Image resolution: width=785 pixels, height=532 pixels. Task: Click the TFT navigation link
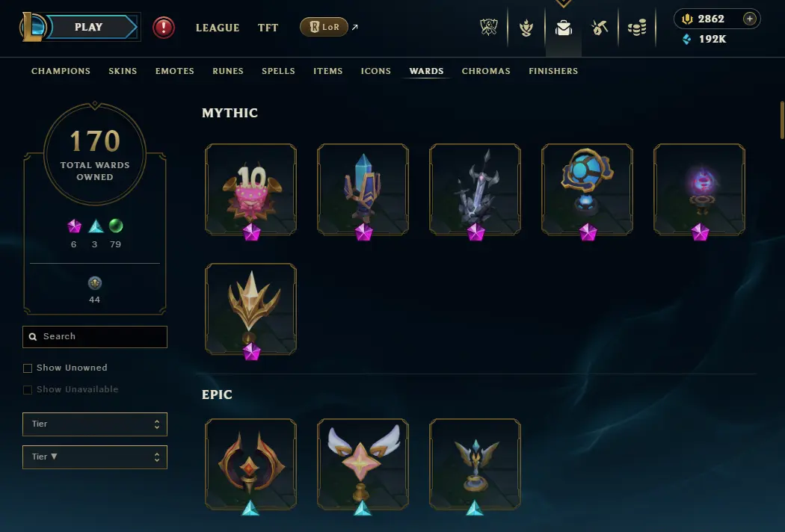click(268, 28)
